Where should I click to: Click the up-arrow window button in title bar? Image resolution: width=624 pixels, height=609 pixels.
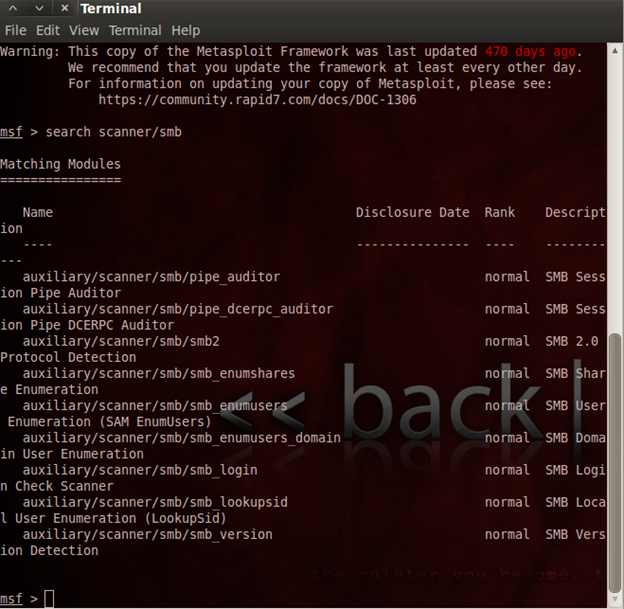click(13, 9)
